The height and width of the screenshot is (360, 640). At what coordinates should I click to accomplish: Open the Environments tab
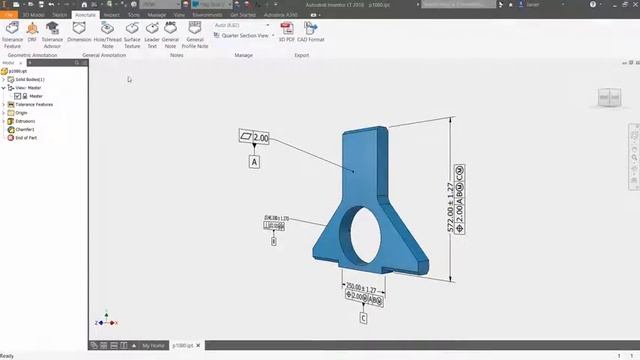pos(207,15)
